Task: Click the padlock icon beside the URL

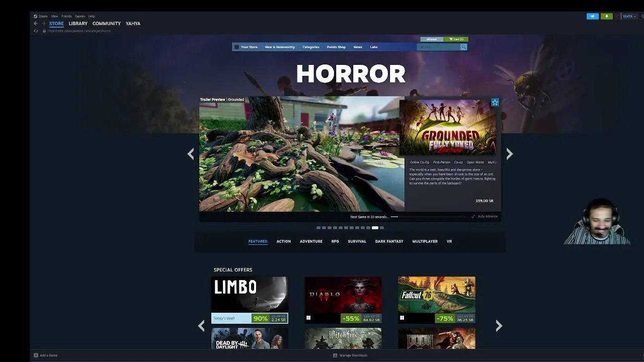Action: (x=44, y=31)
